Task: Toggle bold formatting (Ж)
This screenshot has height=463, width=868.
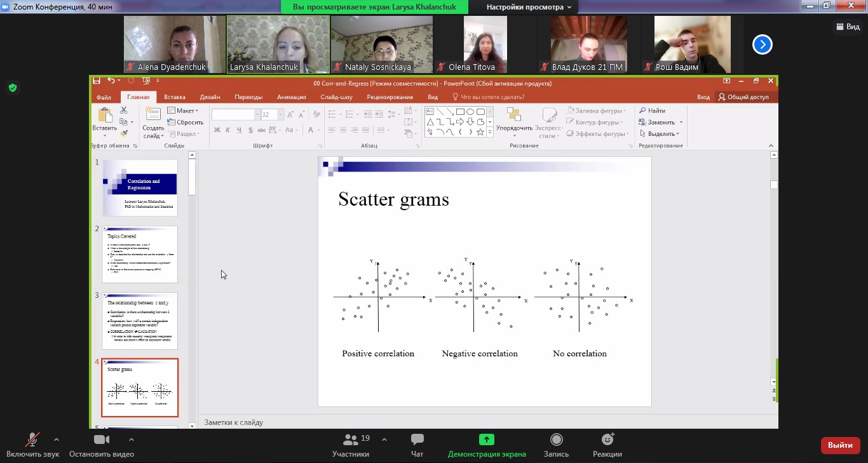Action: 217,130
